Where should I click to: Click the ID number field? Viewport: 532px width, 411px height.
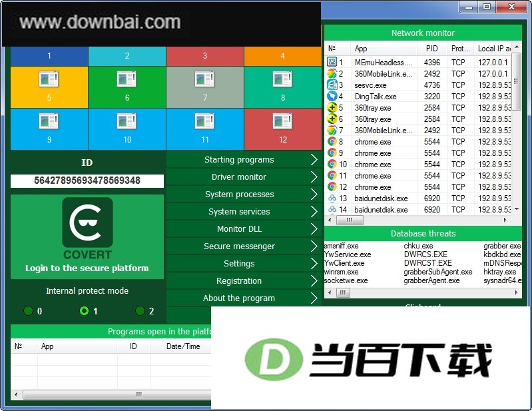point(87,181)
